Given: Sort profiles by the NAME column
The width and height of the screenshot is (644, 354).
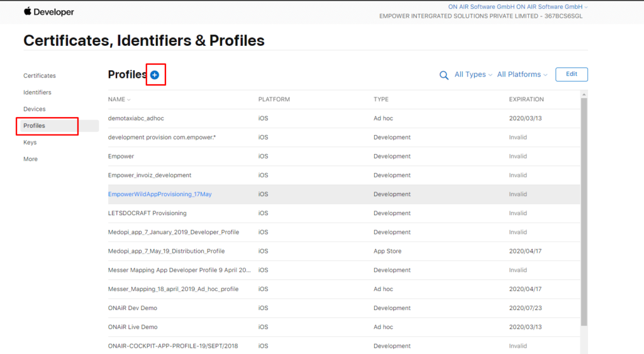Looking at the screenshot, I should tap(119, 99).
